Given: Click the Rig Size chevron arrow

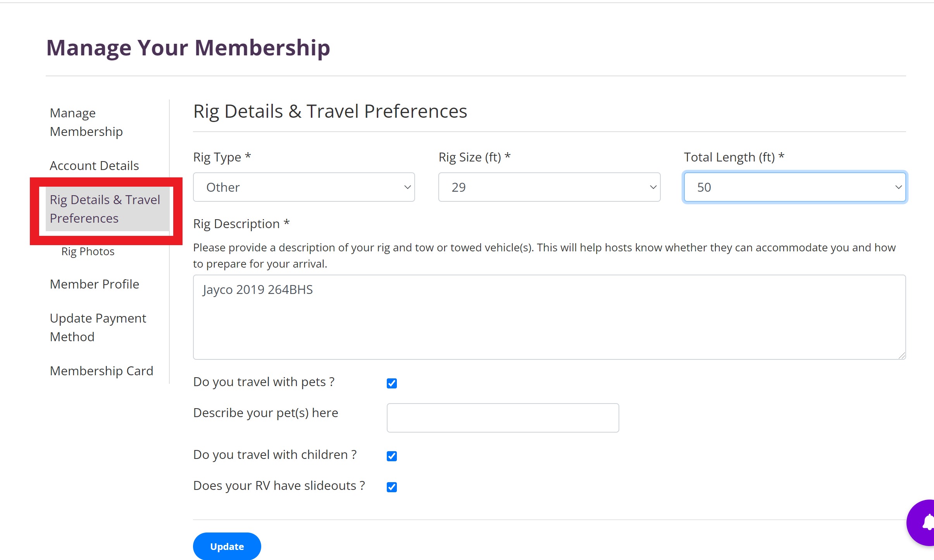Looking at the screenshot, I should pyautogui.click(x=653, y=187).
